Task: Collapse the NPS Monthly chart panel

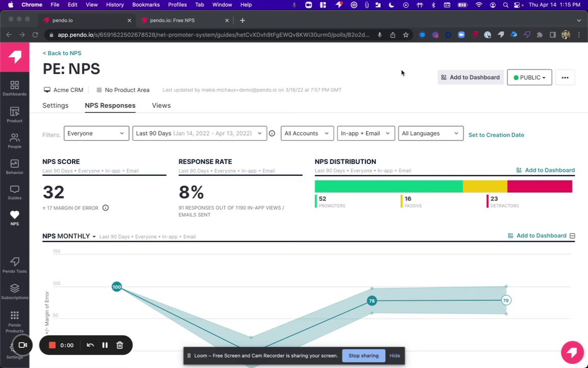Action: tap(572, 236)
